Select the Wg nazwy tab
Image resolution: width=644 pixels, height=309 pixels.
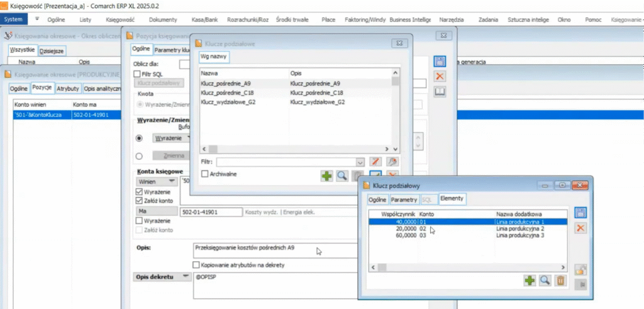(x=214, y=57)
